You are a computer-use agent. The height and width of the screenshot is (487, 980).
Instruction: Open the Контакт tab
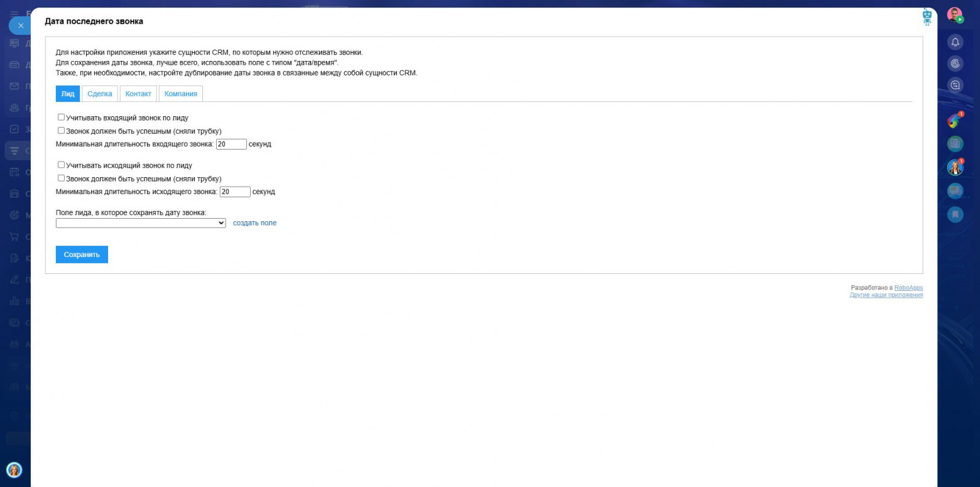(138, 94)
